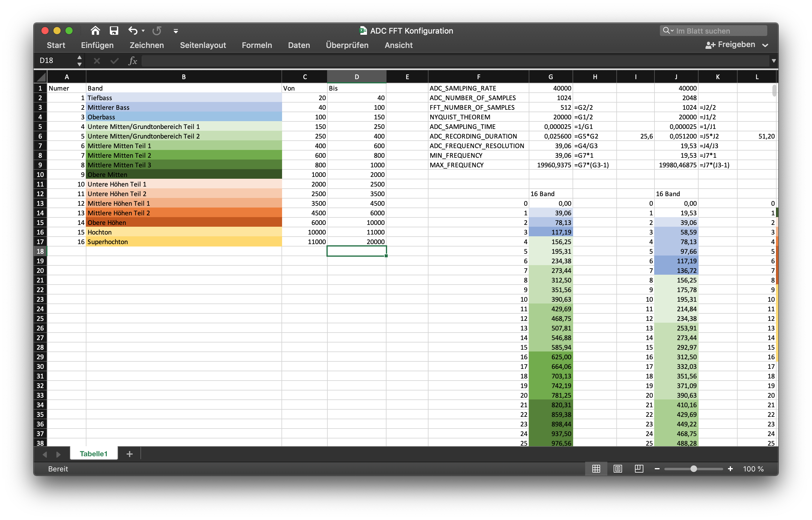Select cell with value 625,00
This screenshot has width=812, height=520.
(x=551, y=357)
